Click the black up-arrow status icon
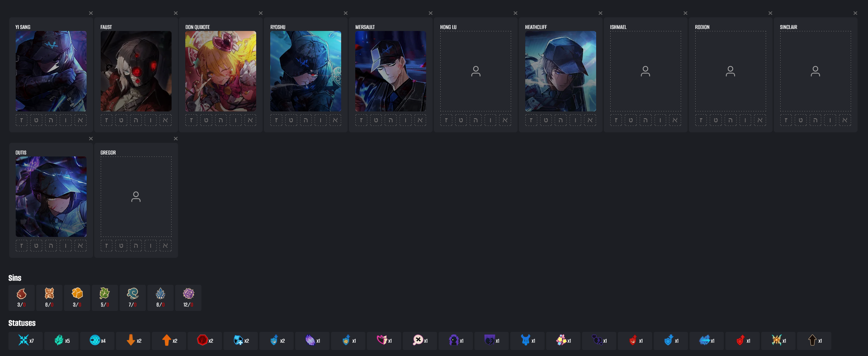The height and width of the screenshot is (356, 868). coord(812,340)
